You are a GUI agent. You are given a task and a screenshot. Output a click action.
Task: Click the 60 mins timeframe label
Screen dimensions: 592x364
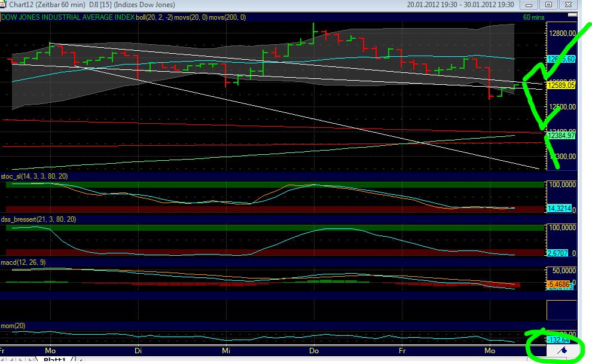coord(533,17)
